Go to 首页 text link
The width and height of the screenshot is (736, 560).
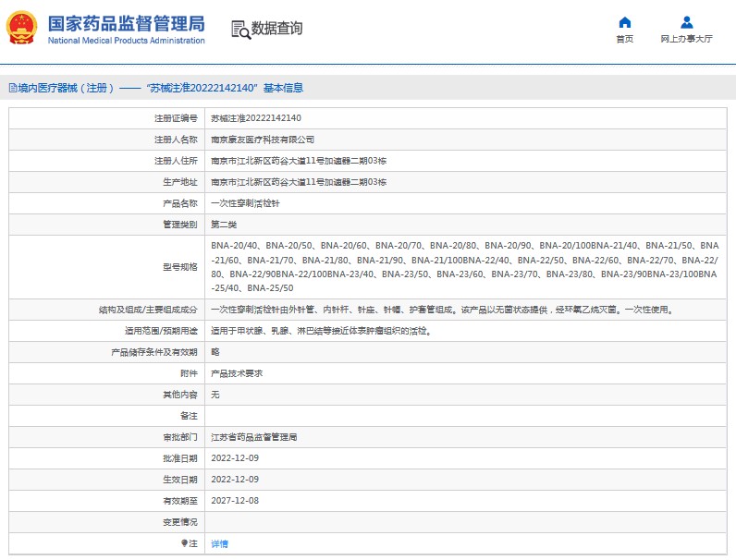click(x=624, y=39)
